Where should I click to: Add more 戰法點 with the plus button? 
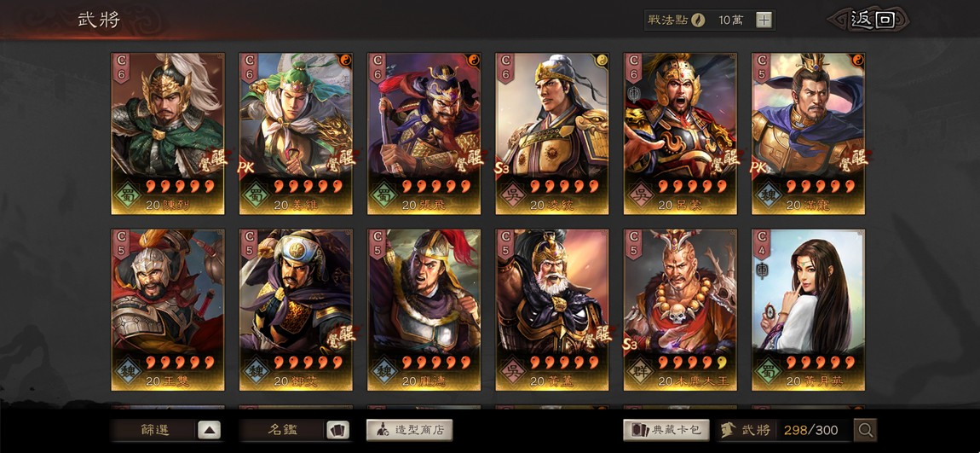[x=764, y=20]
